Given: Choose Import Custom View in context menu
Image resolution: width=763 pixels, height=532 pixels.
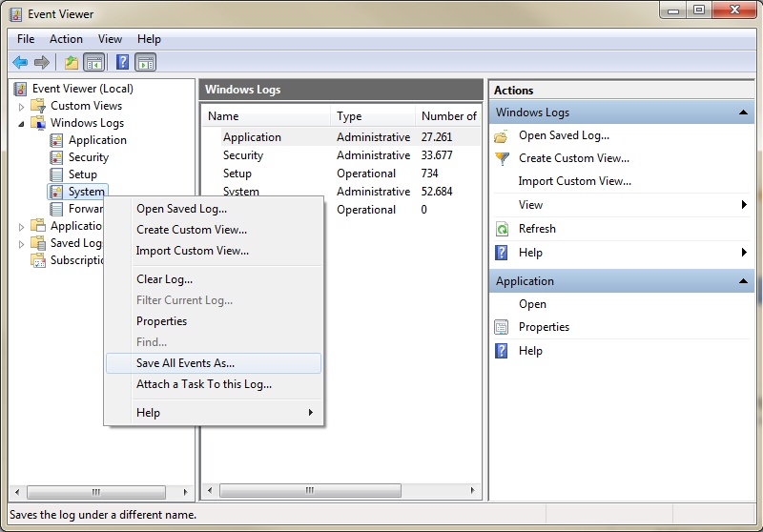Looking at the screenshot, I should coord(214,251).
